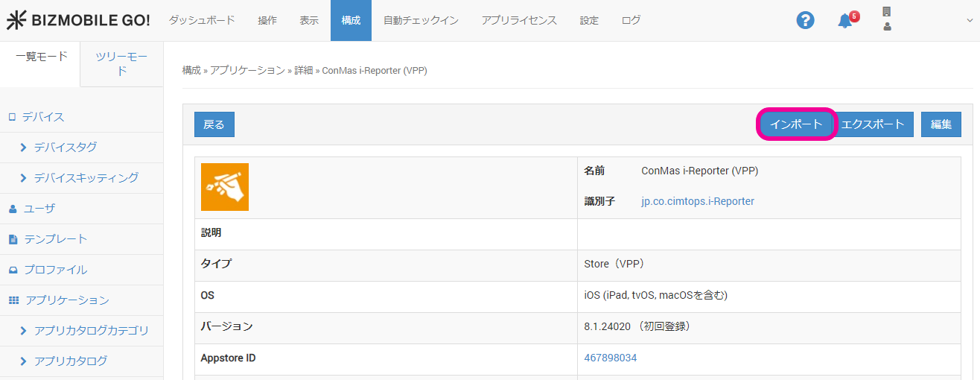Screen dimensions: 980x380
Task: Expand the デバイスキッティング sidebar entry
Action: (86, 178)
